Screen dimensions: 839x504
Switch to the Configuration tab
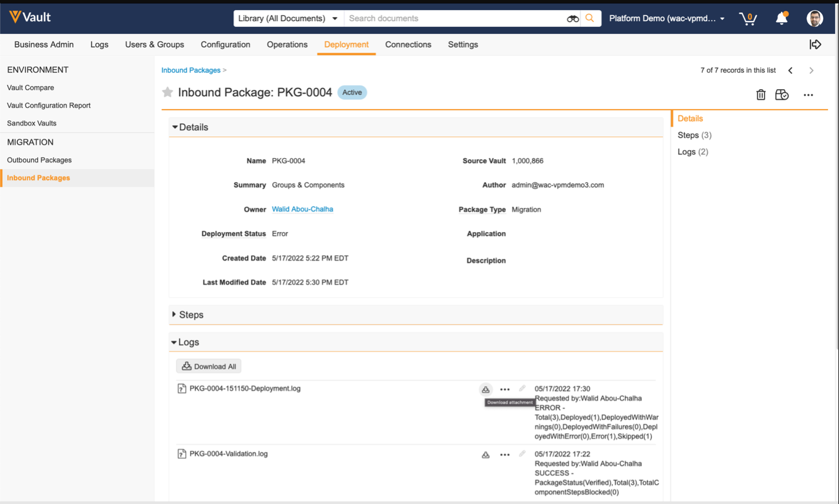[x=225, y=45]
